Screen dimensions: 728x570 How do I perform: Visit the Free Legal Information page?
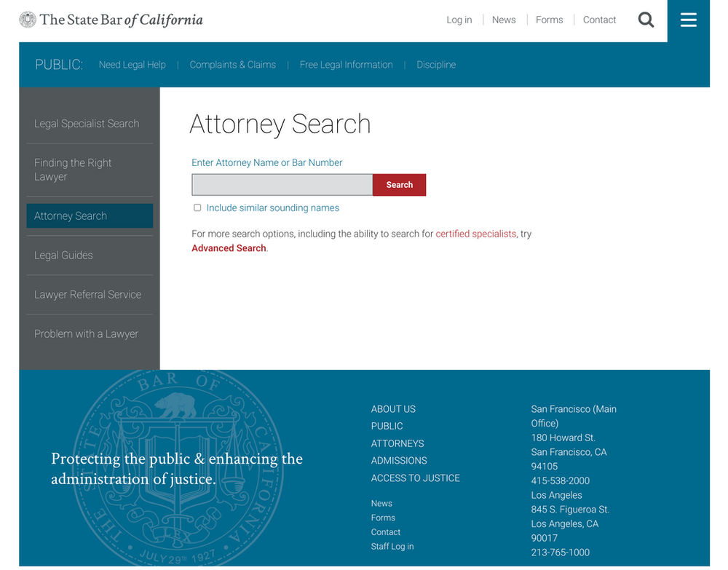[346, 64]
